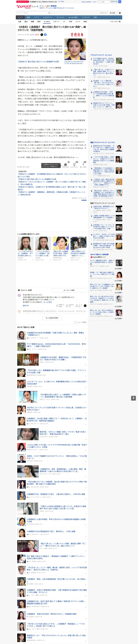Select the 'トップ' navigation tab

pos(20,17)
